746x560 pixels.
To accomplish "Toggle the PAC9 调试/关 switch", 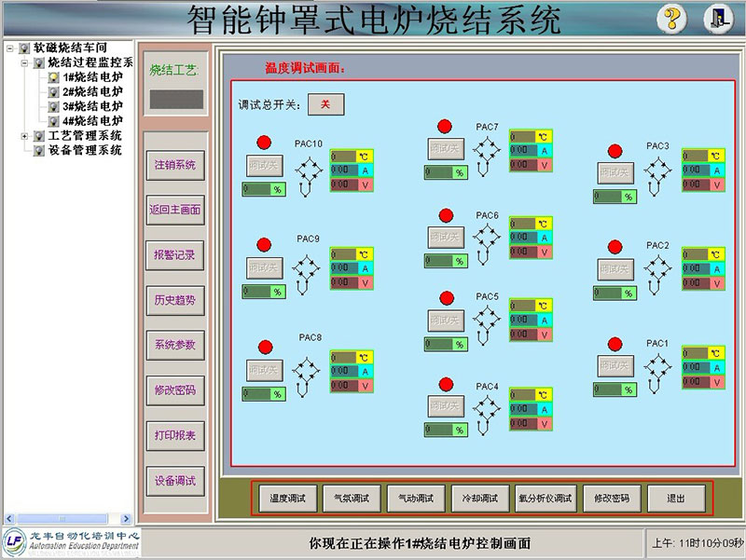I will click(265, 267).
